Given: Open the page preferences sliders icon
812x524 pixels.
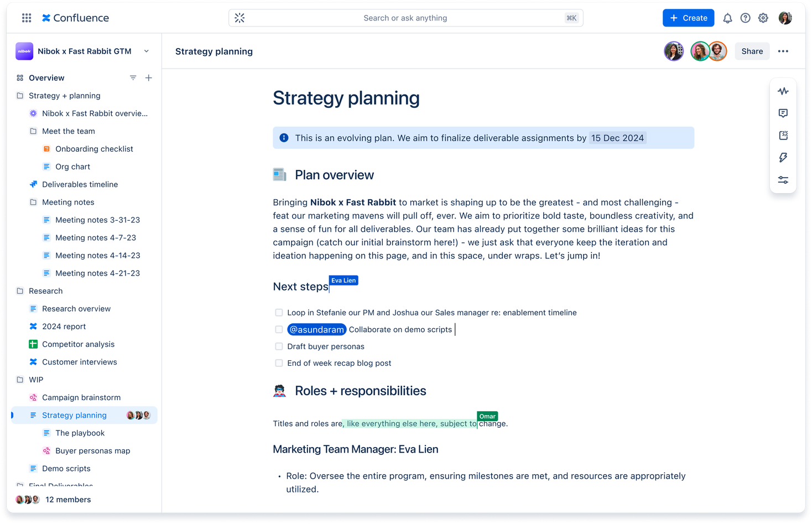Looking at the screenshot, I should 783,179.
